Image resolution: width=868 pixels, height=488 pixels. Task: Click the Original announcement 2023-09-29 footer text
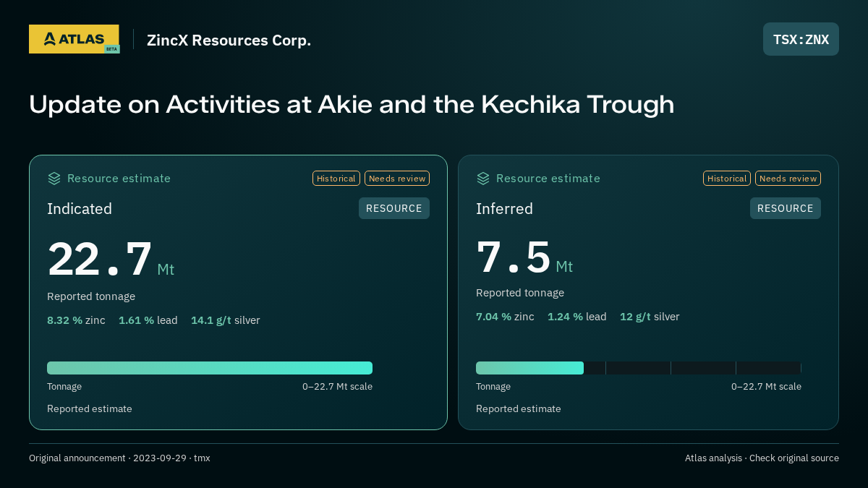[x=119, y=458]
